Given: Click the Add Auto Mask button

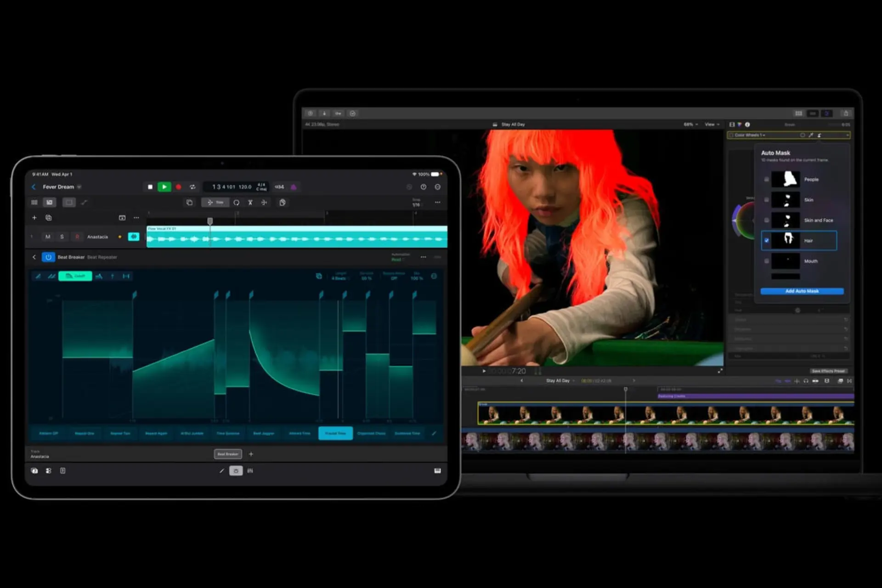Looking at the screenshot, I should (802, 291).
